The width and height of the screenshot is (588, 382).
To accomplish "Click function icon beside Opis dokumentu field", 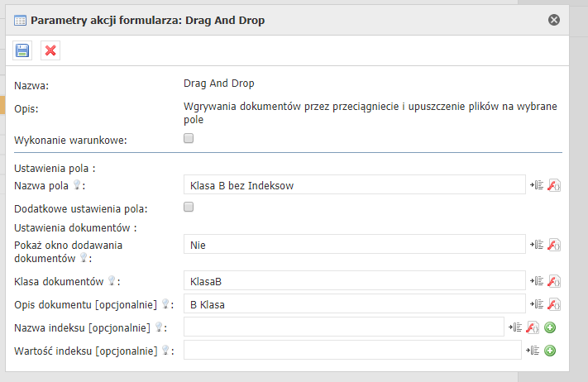I will click(x=555, y=304).
